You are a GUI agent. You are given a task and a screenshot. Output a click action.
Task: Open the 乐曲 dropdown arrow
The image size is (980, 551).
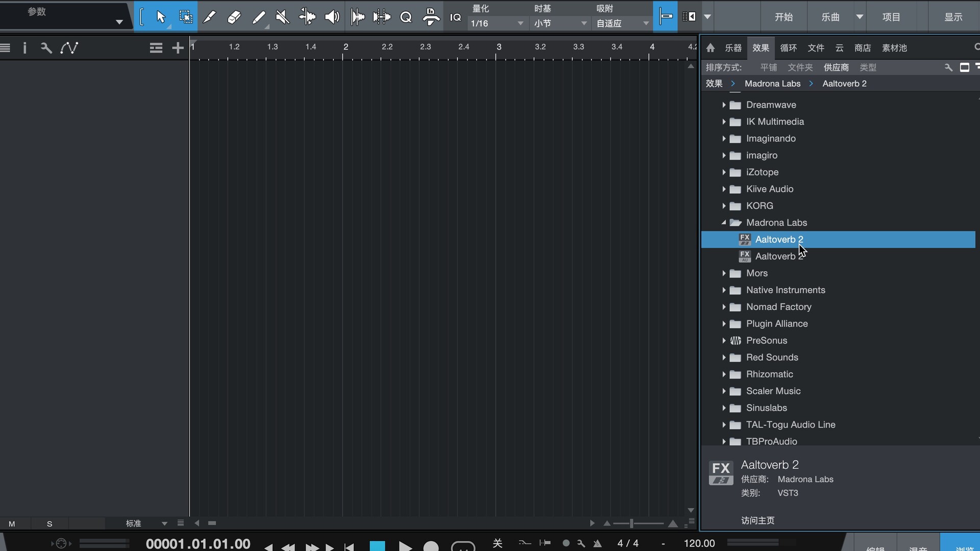(x=860, y=17)
